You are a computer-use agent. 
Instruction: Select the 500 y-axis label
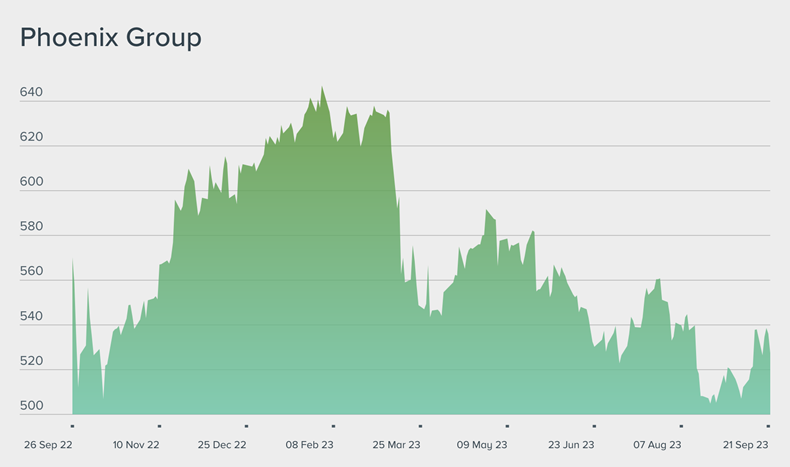point(31,406)
